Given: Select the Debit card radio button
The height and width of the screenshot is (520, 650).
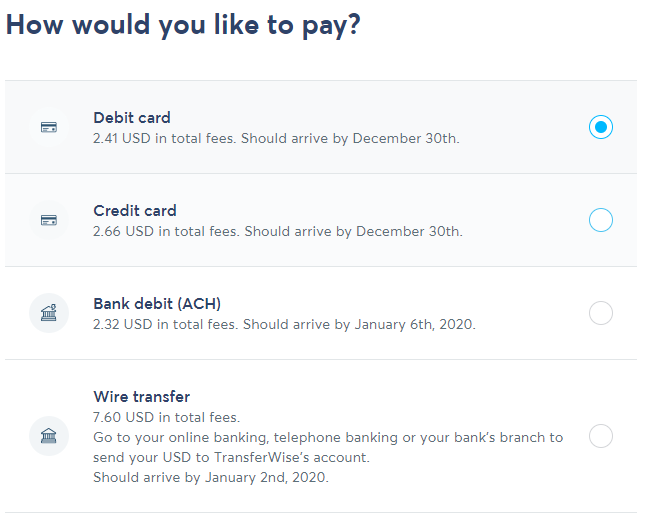Looking at the screenshot, I should tap(600, 127).
